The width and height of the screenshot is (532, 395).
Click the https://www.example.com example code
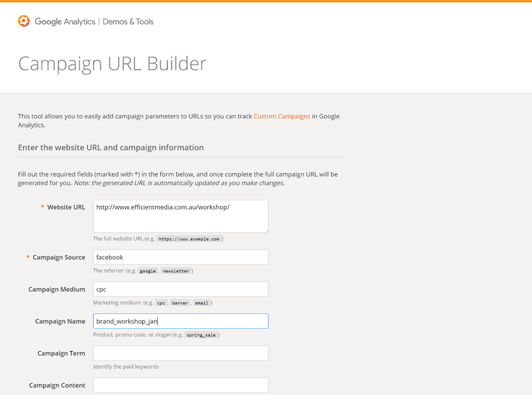pos(189,239)
